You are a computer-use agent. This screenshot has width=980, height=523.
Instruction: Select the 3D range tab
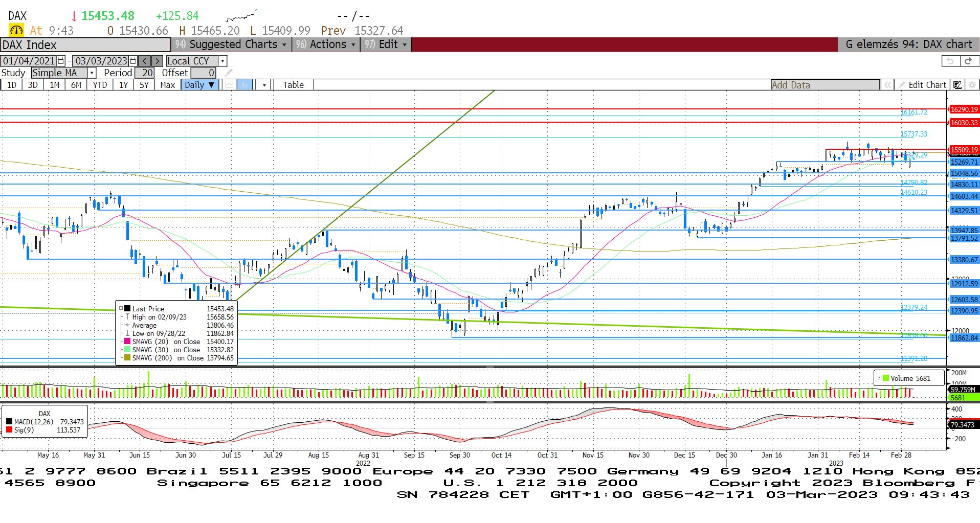tap(33, 85)
